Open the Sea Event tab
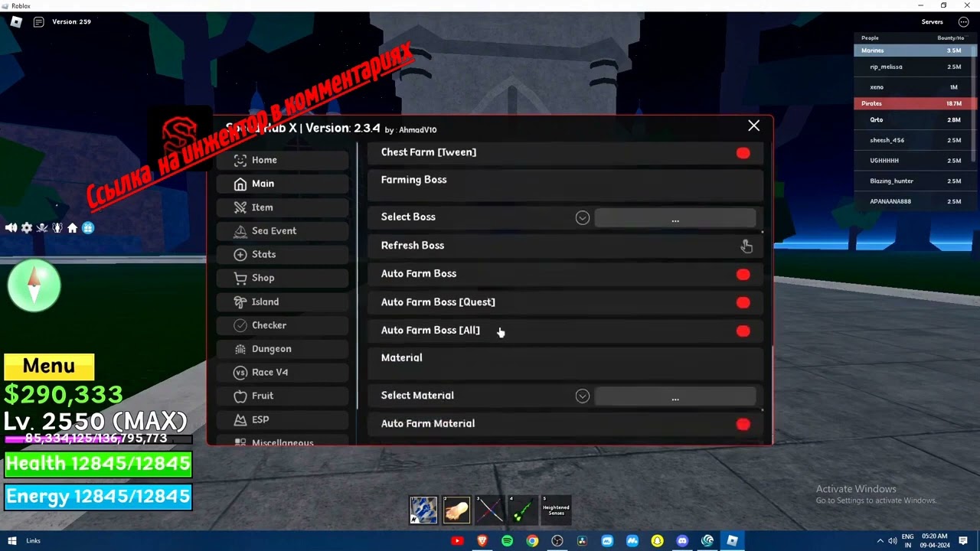980x551 pixels. (x=283, y=231)
